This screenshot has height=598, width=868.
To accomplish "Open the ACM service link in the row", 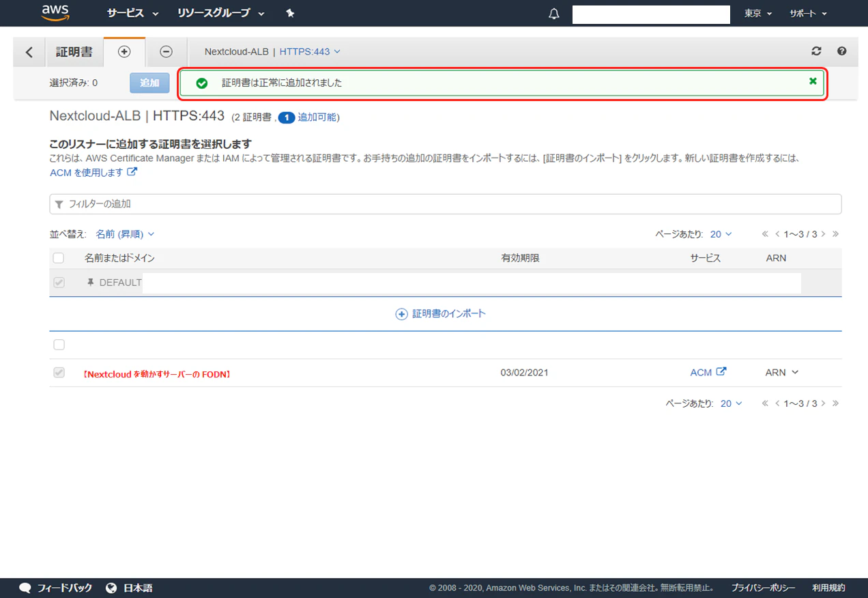I will click(701, 372).
